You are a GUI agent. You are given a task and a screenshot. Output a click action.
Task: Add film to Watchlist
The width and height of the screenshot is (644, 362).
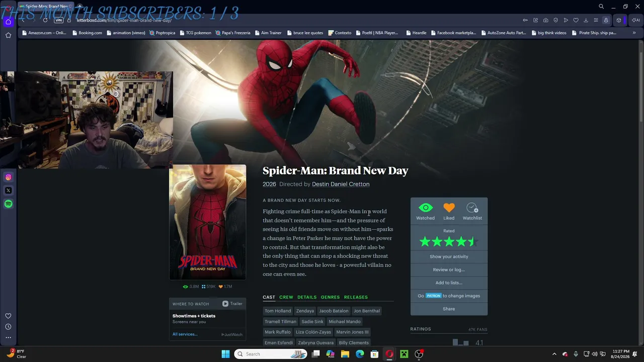coord(472,212)
